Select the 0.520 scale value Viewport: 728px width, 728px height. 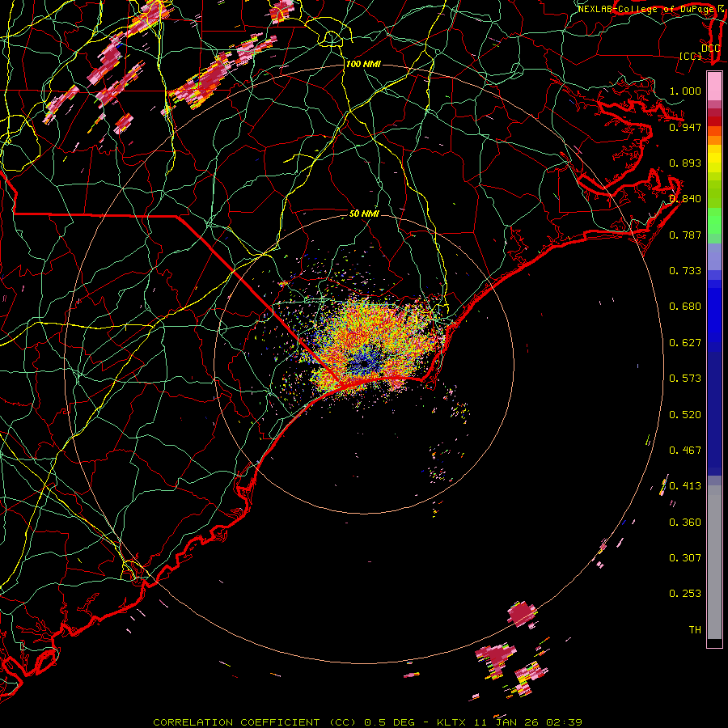point(685,415)
